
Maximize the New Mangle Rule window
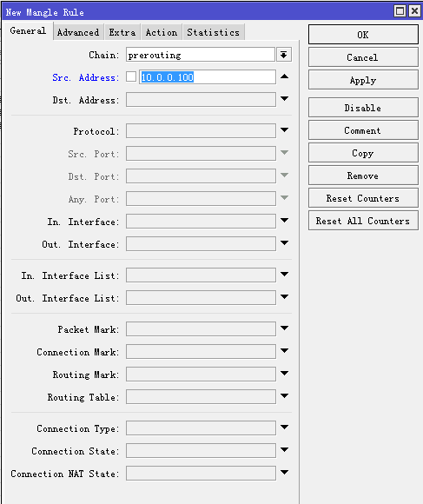400,11
